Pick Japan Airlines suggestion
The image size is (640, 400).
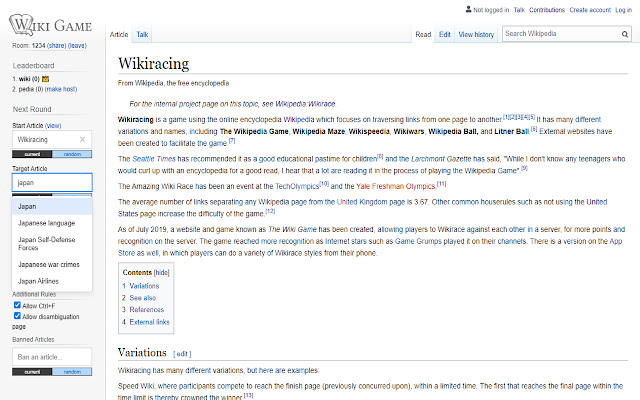coord(52,281)
